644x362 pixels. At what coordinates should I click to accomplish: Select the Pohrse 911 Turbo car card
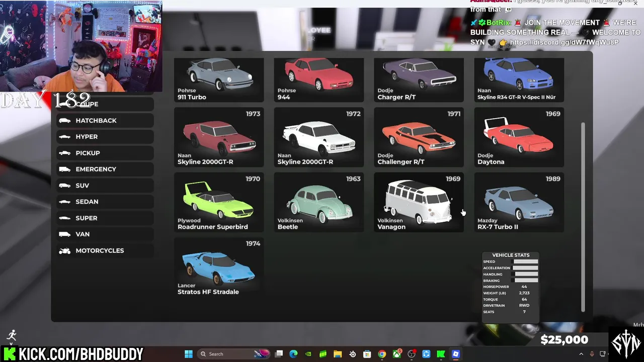pos(219,80)
